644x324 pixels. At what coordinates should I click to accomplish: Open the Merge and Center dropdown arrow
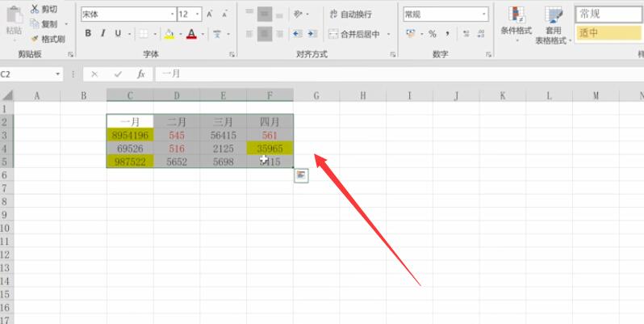coord(388,34)
